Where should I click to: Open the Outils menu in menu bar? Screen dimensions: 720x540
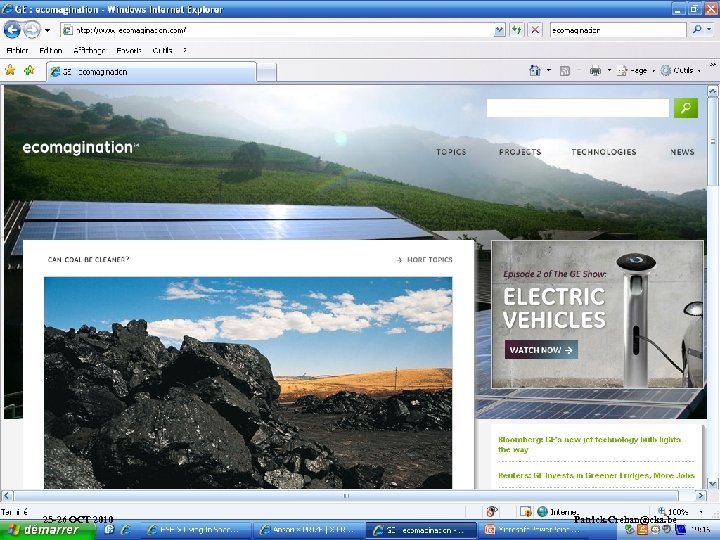[x=162, y=51]
